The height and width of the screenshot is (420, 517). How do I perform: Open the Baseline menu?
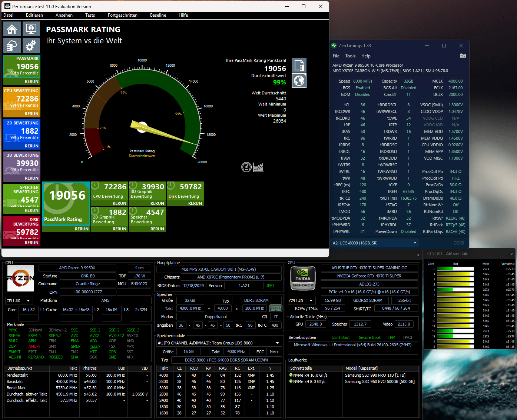158,15
